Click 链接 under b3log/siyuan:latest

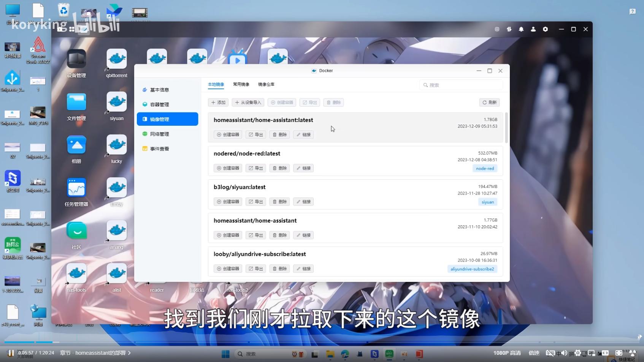coord(303,202)
